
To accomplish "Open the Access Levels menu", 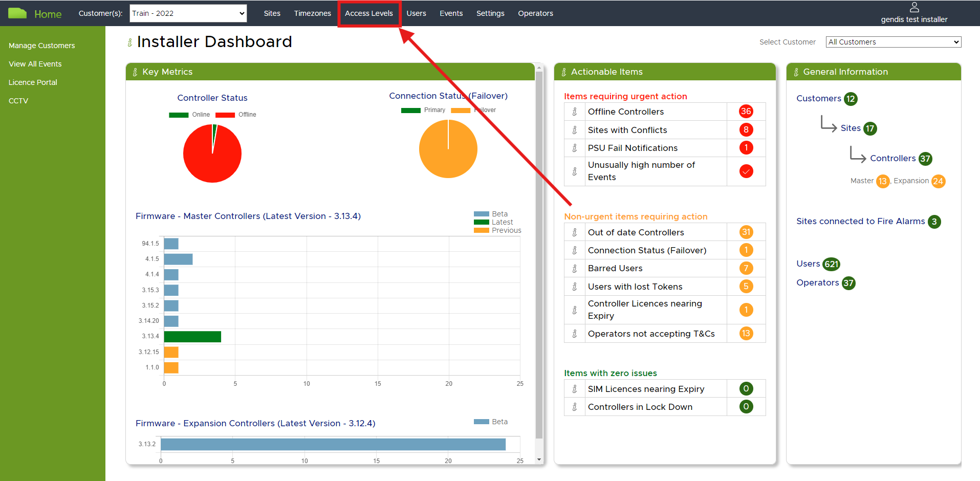I will pyautogui.click(x=368, y=13).
